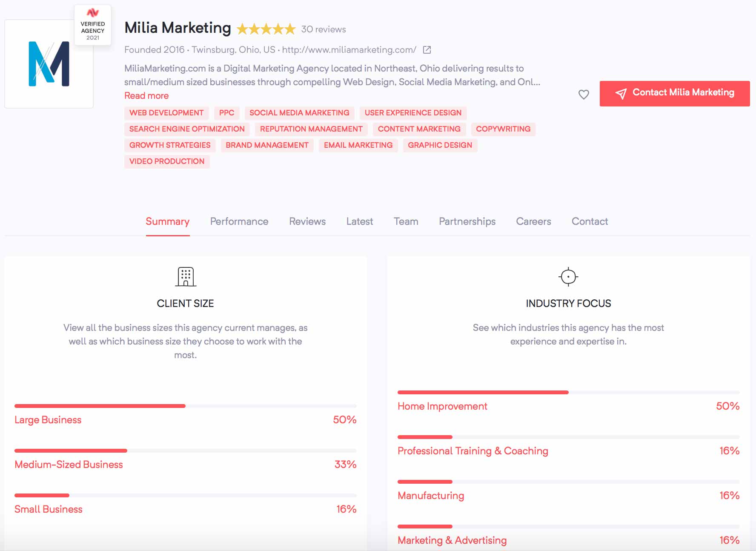Viewport: 756px width, 551px height.
Task: Click the SEARCH ENGINE OPTIMIZATION tag
Action: tap(187, 129)
